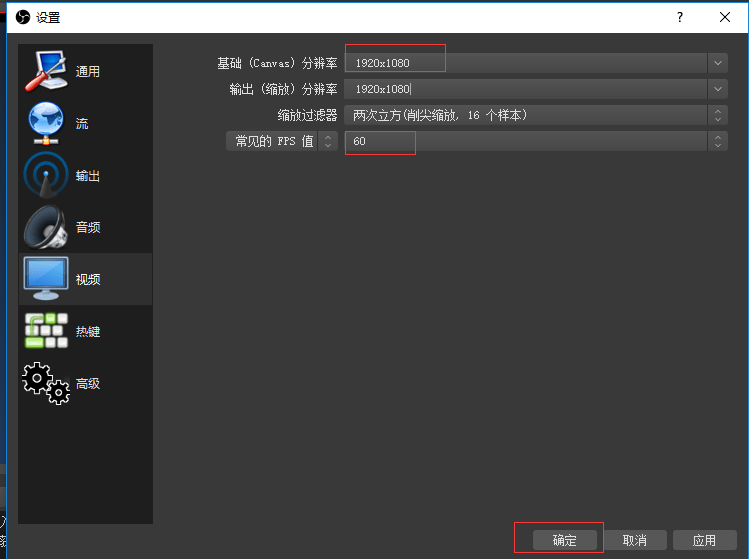Switch to the 流 tab label
749x559 pixels.
[x=82, y=124]
